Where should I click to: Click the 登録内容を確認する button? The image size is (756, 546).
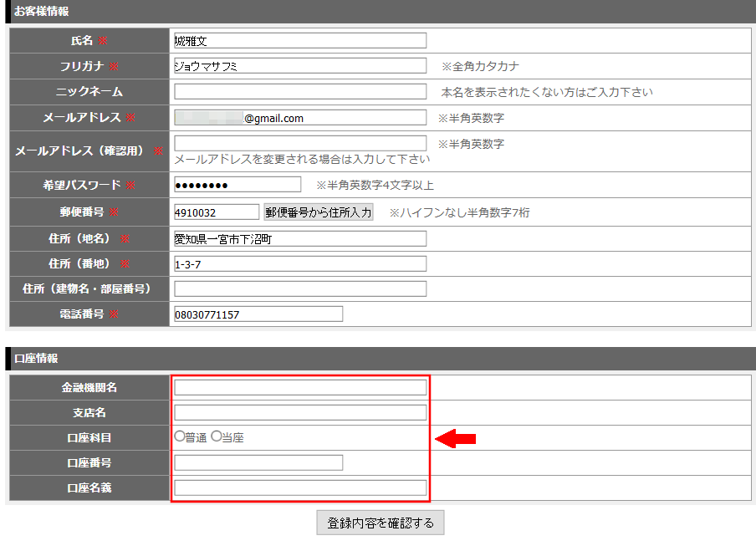[381, 523]
